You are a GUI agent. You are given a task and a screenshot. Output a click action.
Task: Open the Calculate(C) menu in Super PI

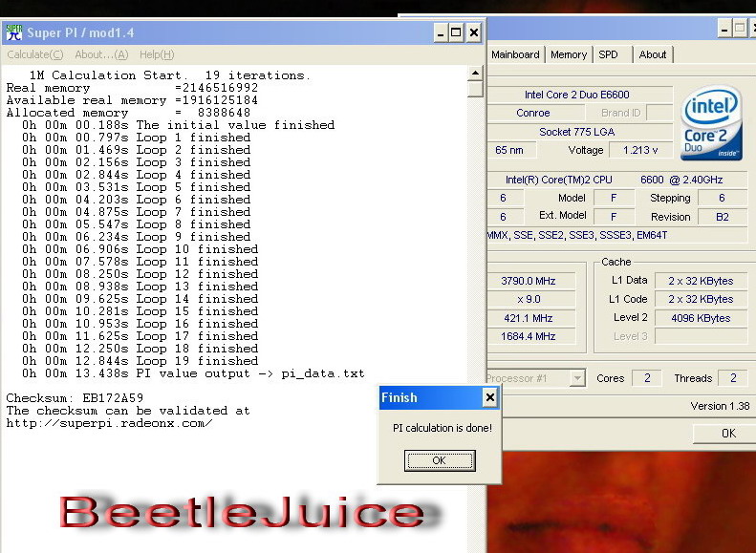pos(34,54)
